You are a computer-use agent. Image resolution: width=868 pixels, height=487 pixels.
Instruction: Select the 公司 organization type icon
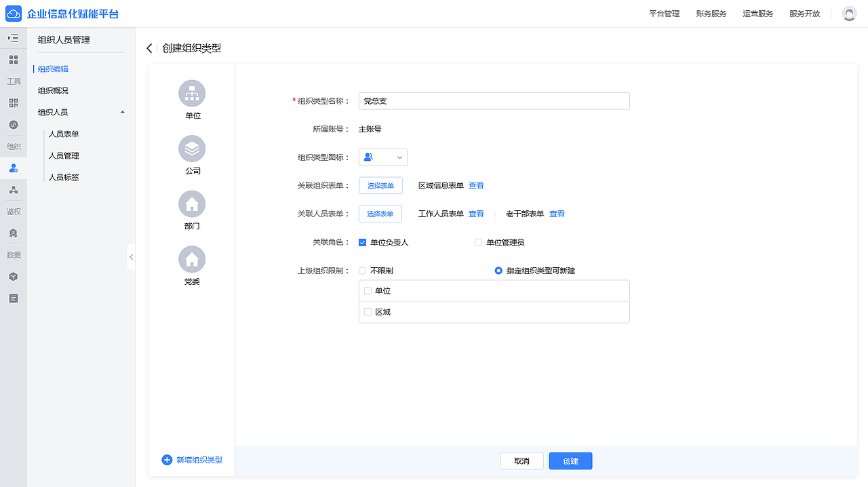click(x=192, y=149)
